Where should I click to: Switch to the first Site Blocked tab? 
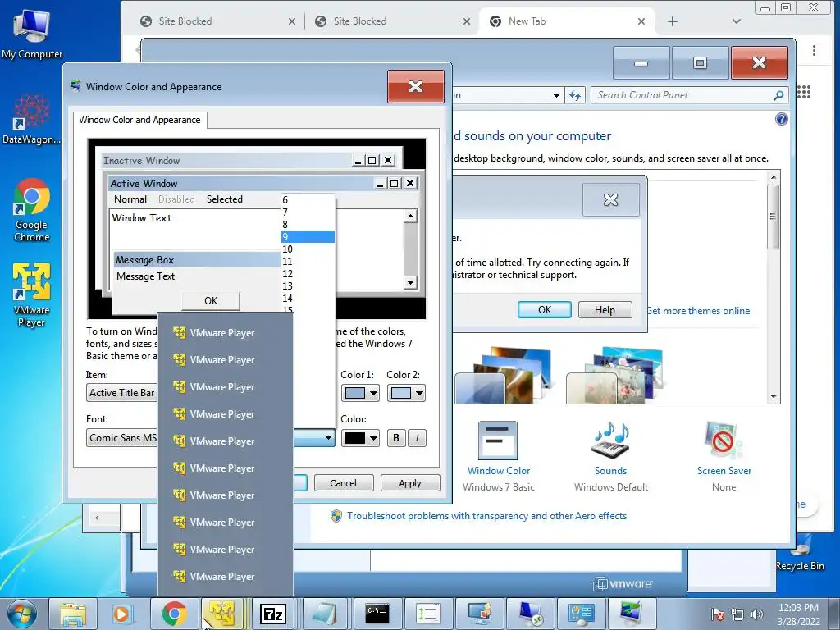click(217, 21)
